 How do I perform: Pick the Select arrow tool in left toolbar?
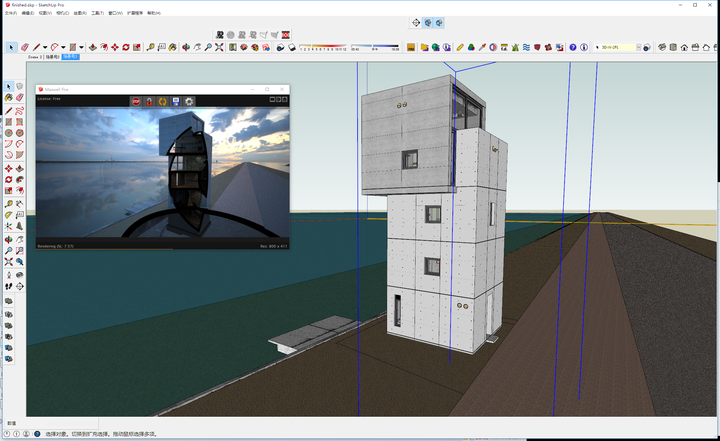pyautogui.click(x=9, y=87)
